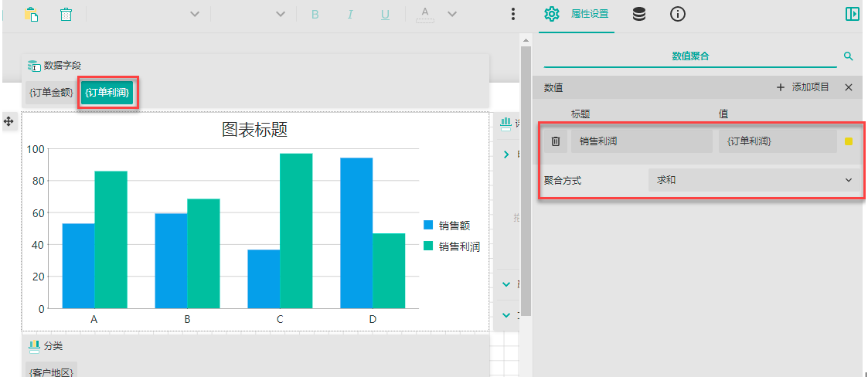Click the delete trash icon in toolbar
This screenshot has height=377, width=868.
click(x=66, y=14)
